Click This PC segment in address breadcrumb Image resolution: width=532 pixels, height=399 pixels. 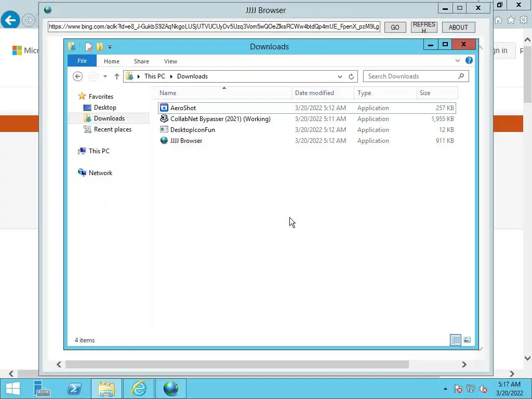[155, 76]
